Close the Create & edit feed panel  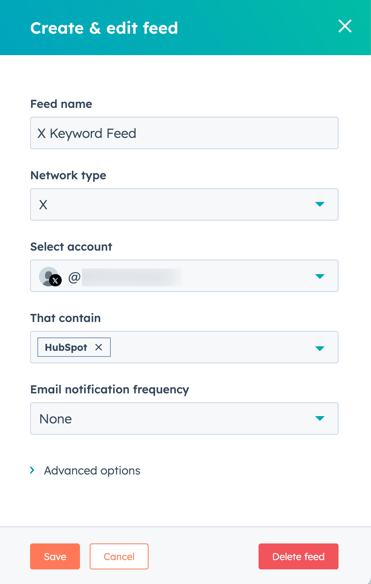point(345,26)
